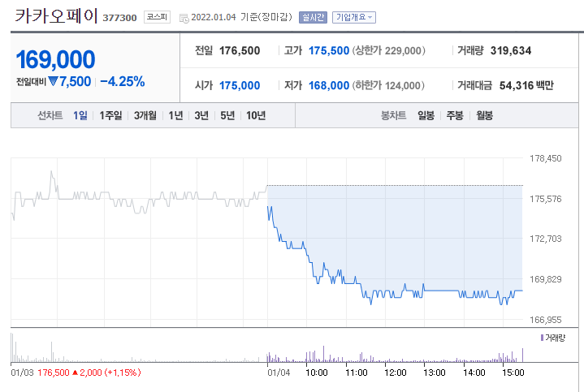Click the current price 169,000
The width and height of the screenshot is (584, 392).
pyautogui.click(x=55, y=59)
